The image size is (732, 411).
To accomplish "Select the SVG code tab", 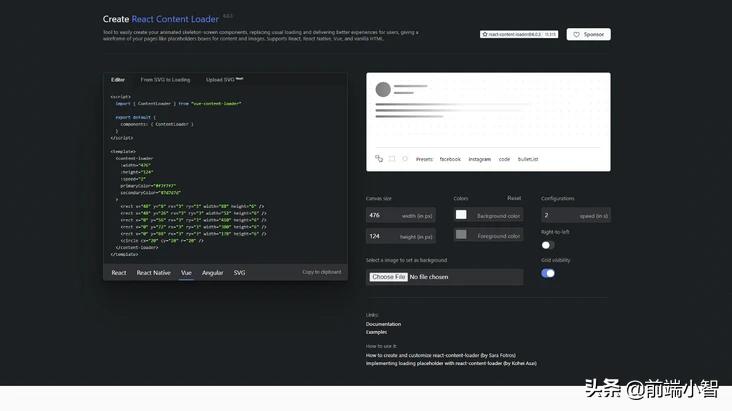I will pyautogui.click(x=239, y=273).
